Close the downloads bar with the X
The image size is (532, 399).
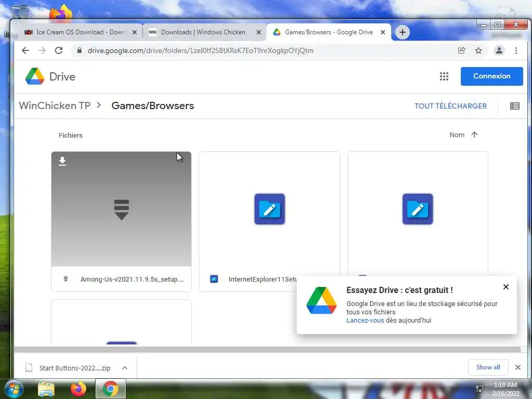coord(518,367)
